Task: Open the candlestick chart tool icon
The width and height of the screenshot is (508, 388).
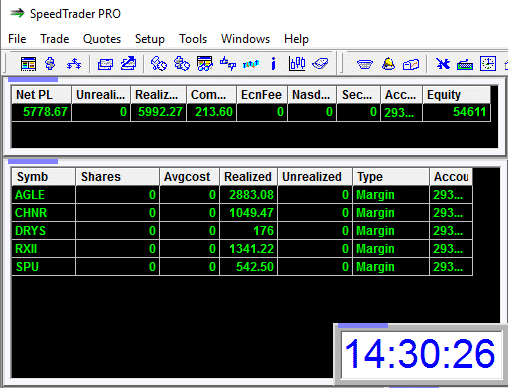Action: pos(297,63)
